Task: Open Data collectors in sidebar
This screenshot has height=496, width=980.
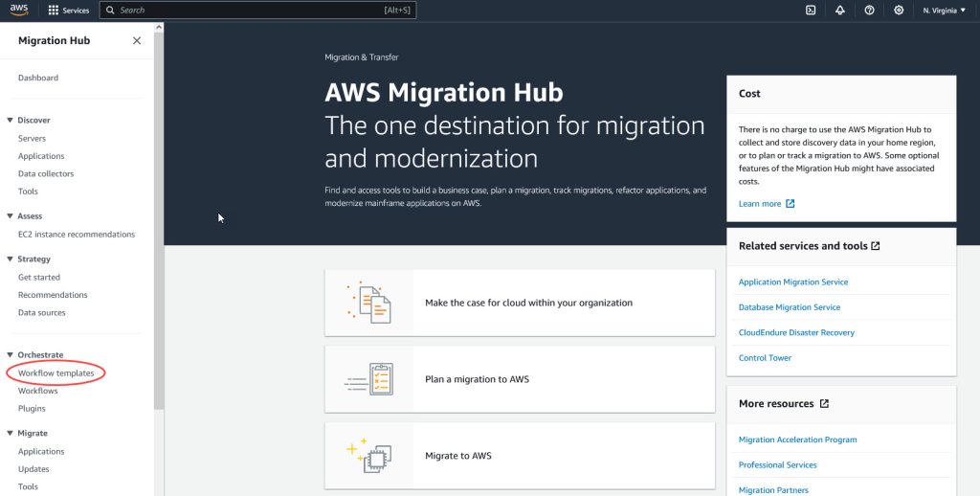Action: pos(46,173)
